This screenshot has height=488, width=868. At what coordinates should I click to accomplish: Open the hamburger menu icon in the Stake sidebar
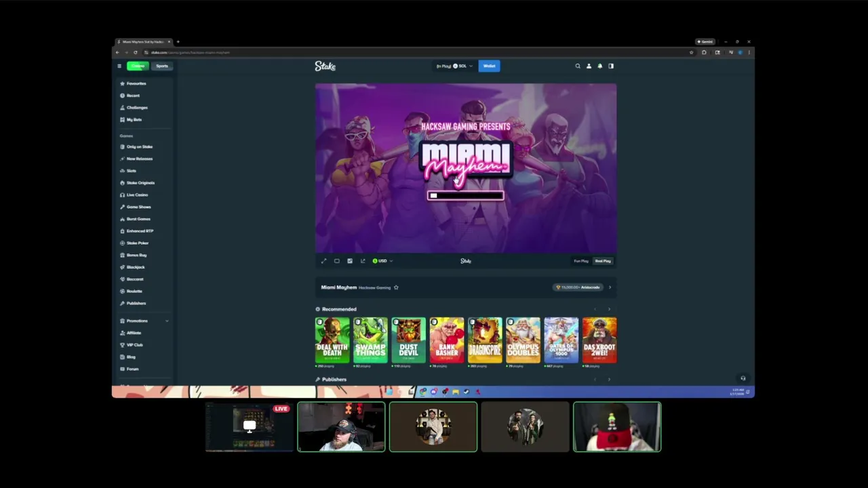point(119,66)
